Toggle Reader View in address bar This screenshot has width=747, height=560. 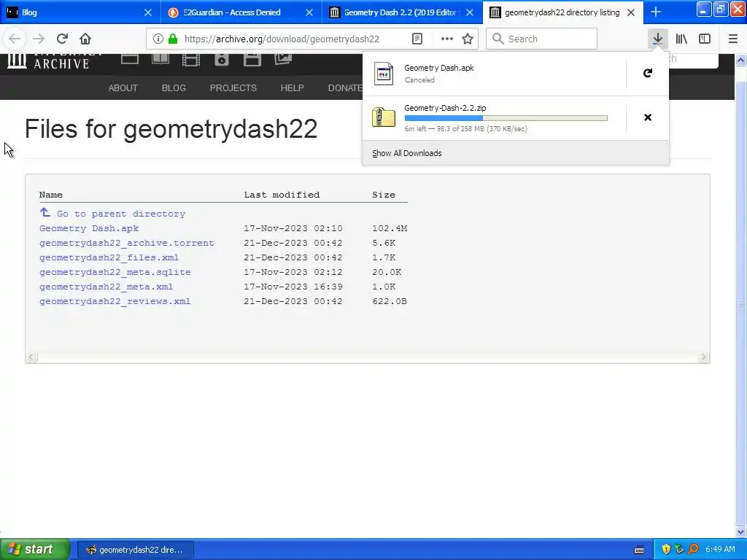click(x=417, y=39)
